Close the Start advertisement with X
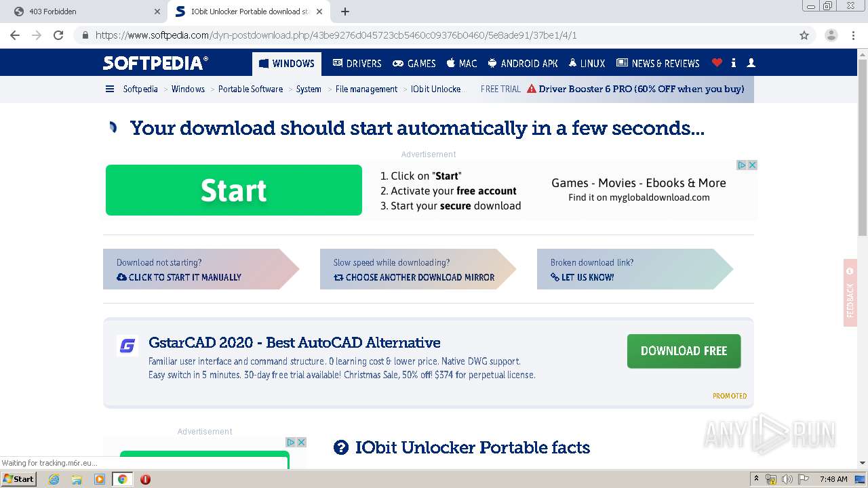Image resolution: width=868 pixels, height=488 pixels. (752, 165)
